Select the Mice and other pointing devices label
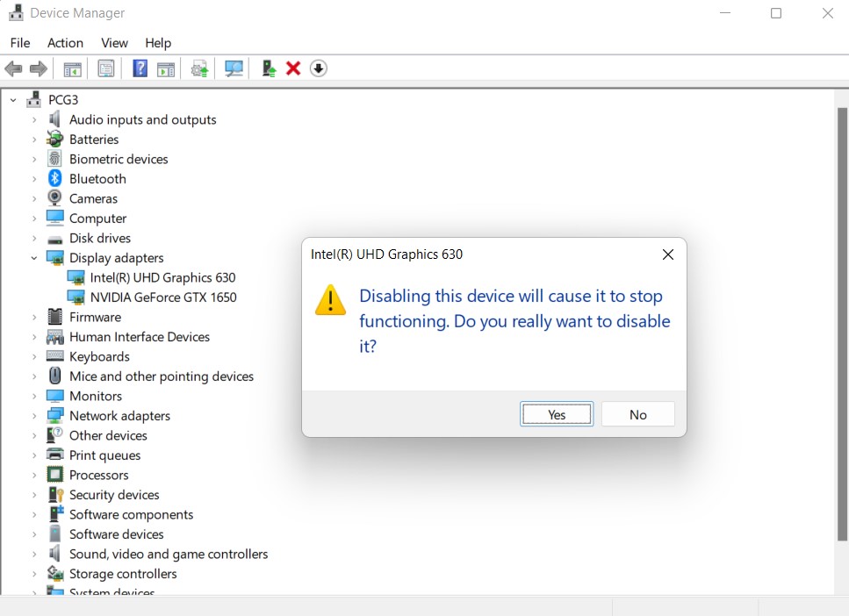This screenshot has height=616, width=849. coord(162,376)
